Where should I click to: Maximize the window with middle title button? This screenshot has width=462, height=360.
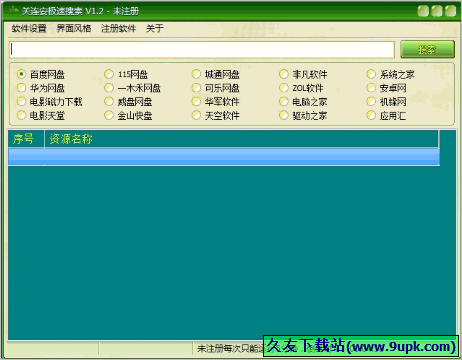pyautogui.click(x=437, y=11)
